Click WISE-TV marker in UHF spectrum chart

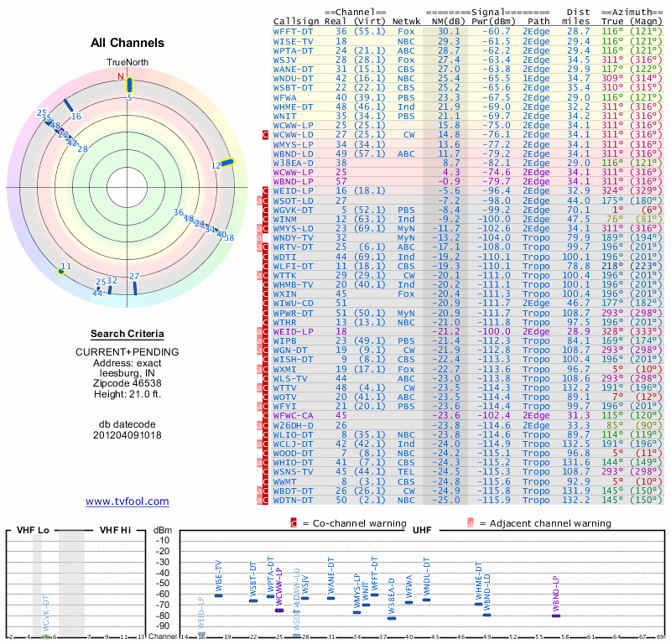[x=219, y=595]
